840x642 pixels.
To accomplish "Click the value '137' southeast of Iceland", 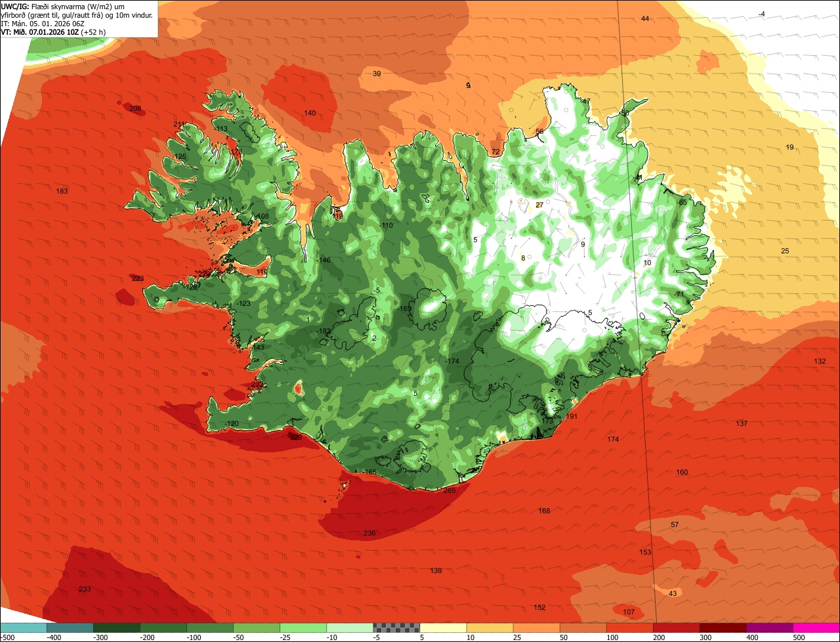I will point(742,423).
